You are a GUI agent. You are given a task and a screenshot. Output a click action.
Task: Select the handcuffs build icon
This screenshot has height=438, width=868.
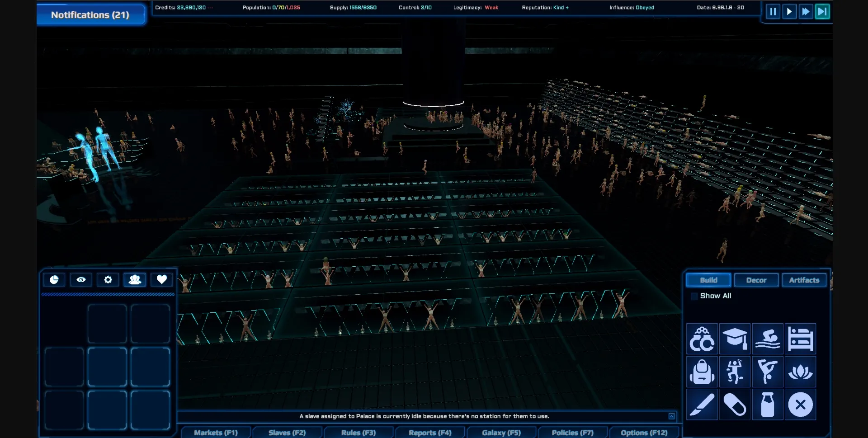[x=702, y=339]
